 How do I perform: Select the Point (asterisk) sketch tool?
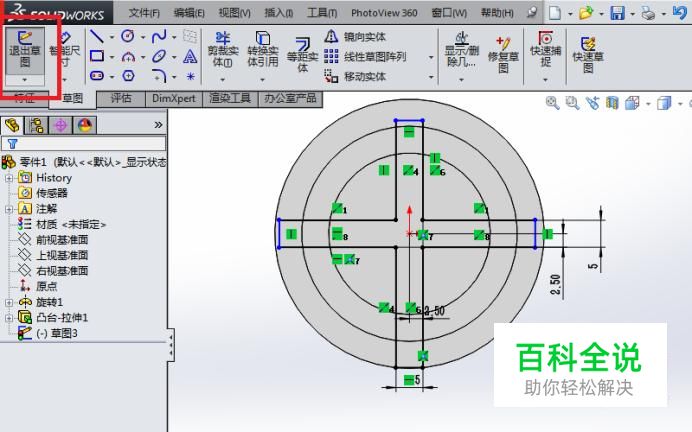tap(190, 76)
